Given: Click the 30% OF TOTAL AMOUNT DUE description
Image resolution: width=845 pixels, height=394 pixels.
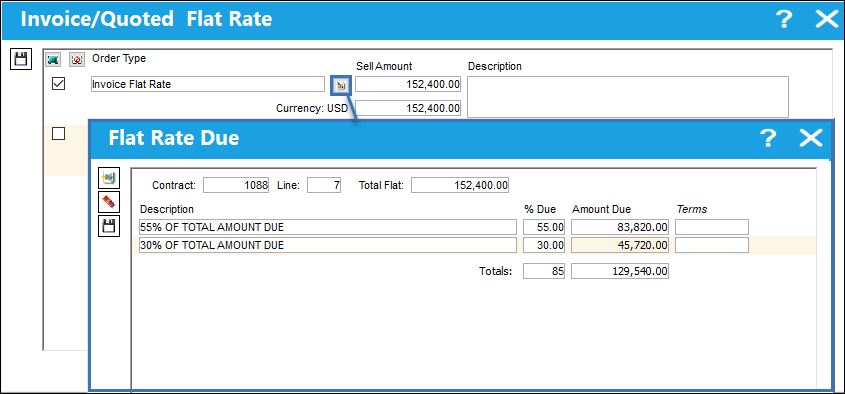Looking at the screenshot, I should (x=328, y=245).
